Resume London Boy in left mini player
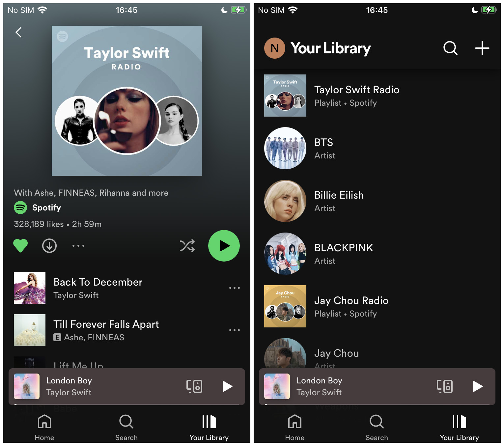This screenshot has width=504, height=446. [x=227, y=386]
